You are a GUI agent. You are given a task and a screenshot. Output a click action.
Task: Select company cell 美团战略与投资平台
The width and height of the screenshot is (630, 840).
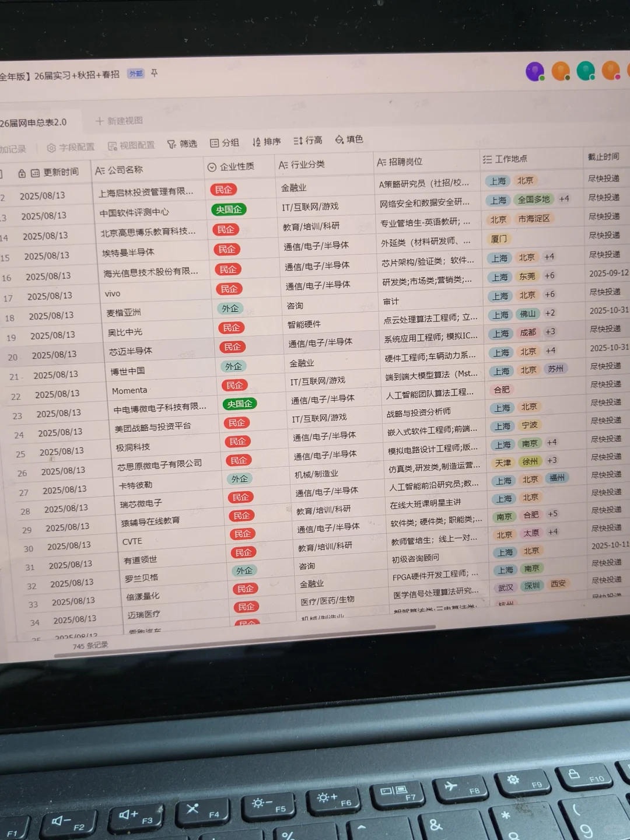[153, 427]
